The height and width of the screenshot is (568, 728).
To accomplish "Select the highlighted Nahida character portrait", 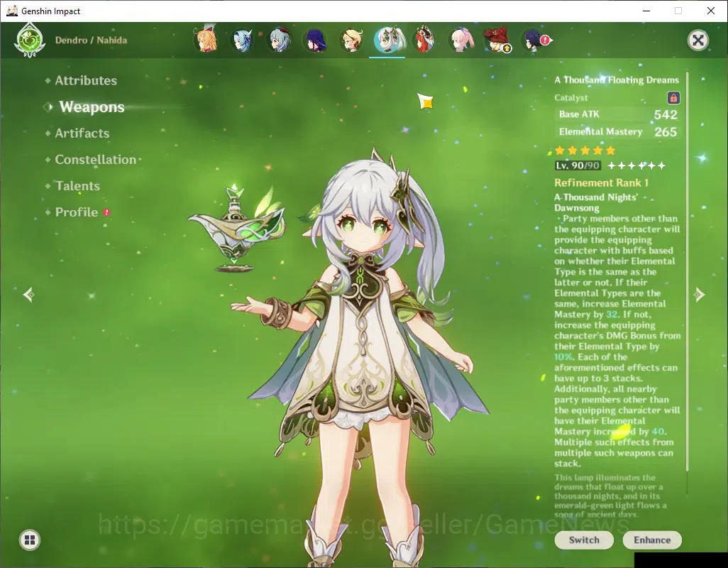I will pos(387,40).
